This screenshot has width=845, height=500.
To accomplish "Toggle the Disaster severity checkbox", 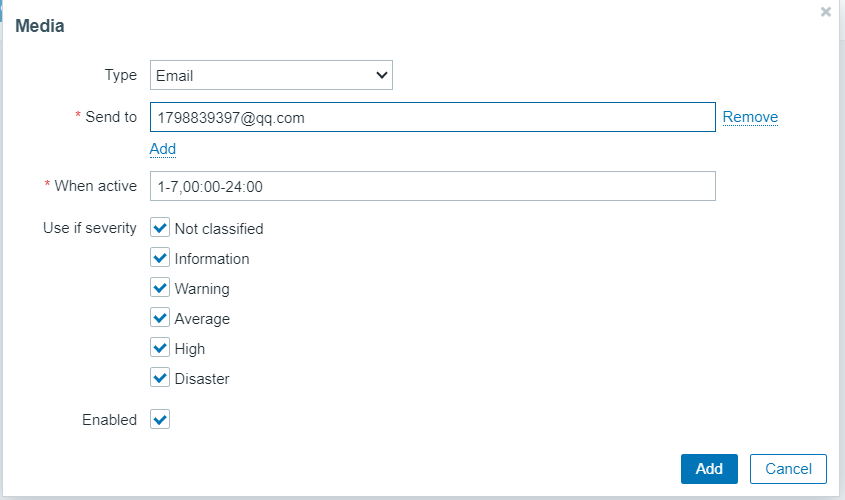I will [160, 378].
